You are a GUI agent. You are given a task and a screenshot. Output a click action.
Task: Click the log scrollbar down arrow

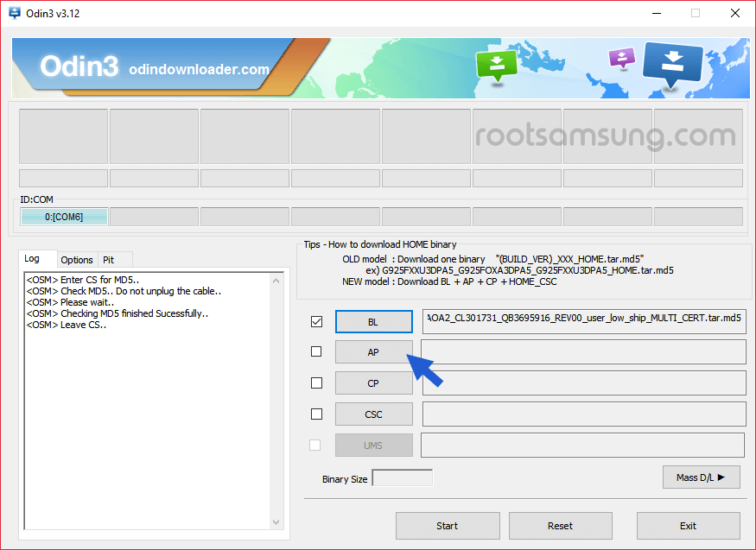(x=276, y=522)
